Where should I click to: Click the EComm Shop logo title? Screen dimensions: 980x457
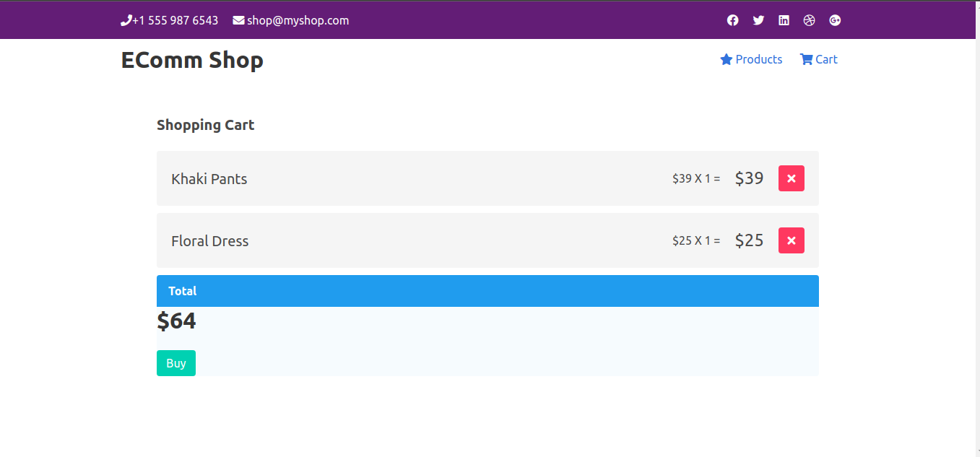click(192, 60)
